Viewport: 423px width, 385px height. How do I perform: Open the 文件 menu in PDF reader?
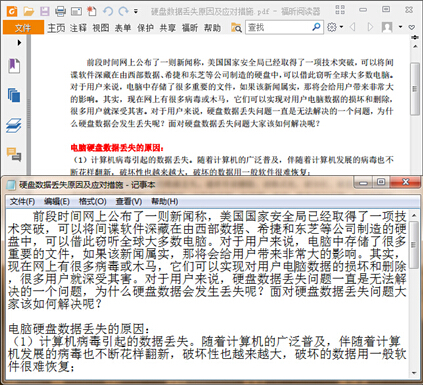point(23,28)
